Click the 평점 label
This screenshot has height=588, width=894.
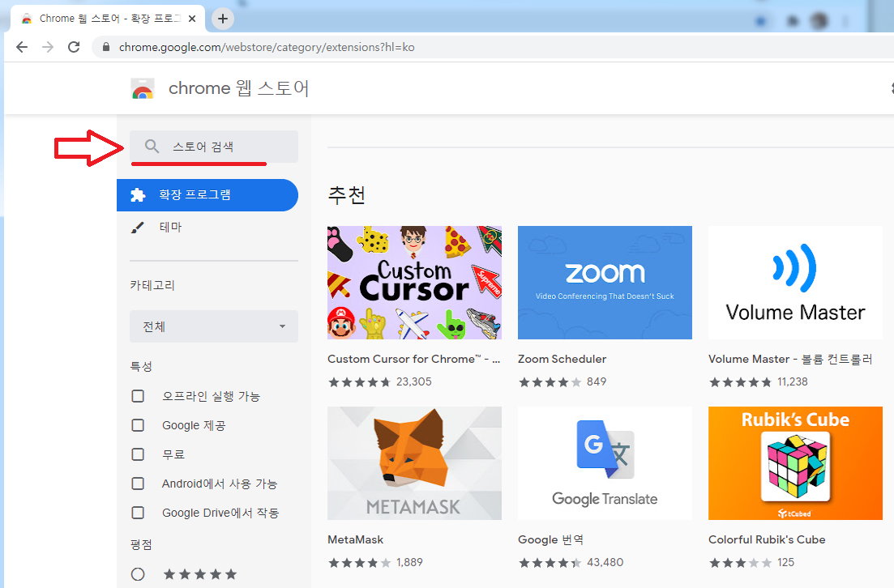pos(141,545)
